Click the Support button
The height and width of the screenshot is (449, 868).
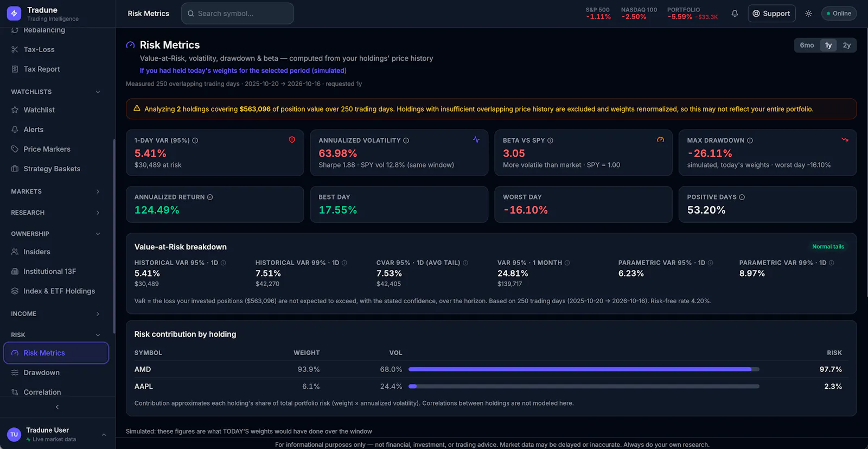pyautogui.click(x=771, y=14)
